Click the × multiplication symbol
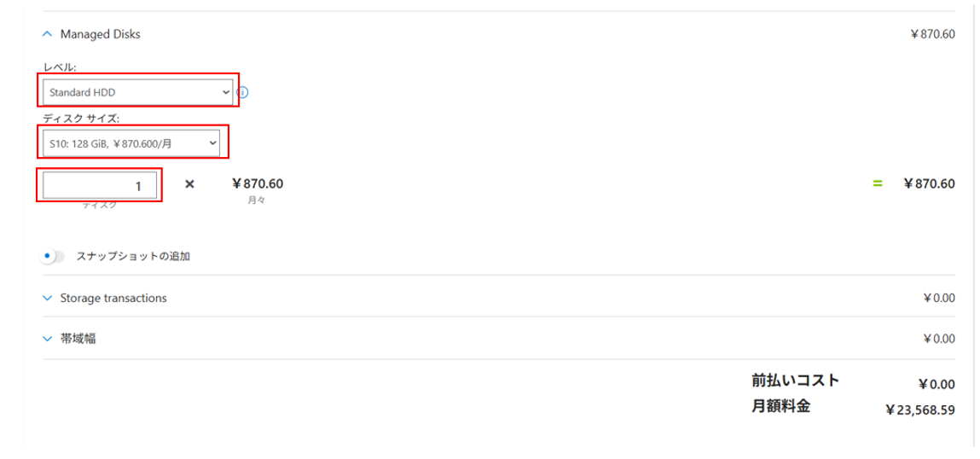The image size is (980, 459). [x=189, y=183]
